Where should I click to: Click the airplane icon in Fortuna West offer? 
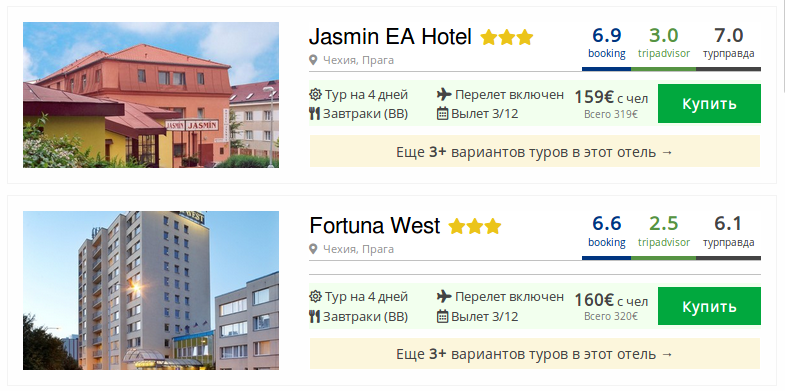pyautogui.click(x=444, y=296)
